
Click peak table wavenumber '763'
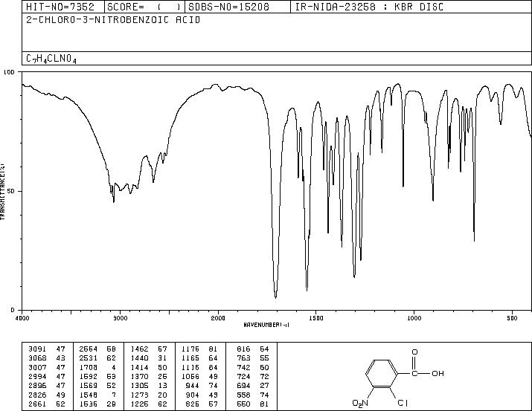(x=243, y=358)
